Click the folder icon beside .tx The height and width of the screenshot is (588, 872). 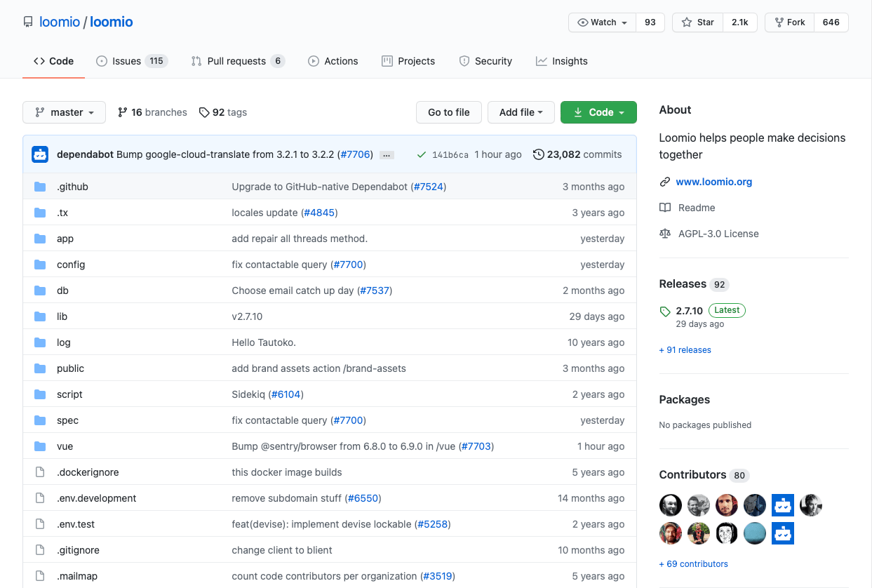tap(40, 213)
